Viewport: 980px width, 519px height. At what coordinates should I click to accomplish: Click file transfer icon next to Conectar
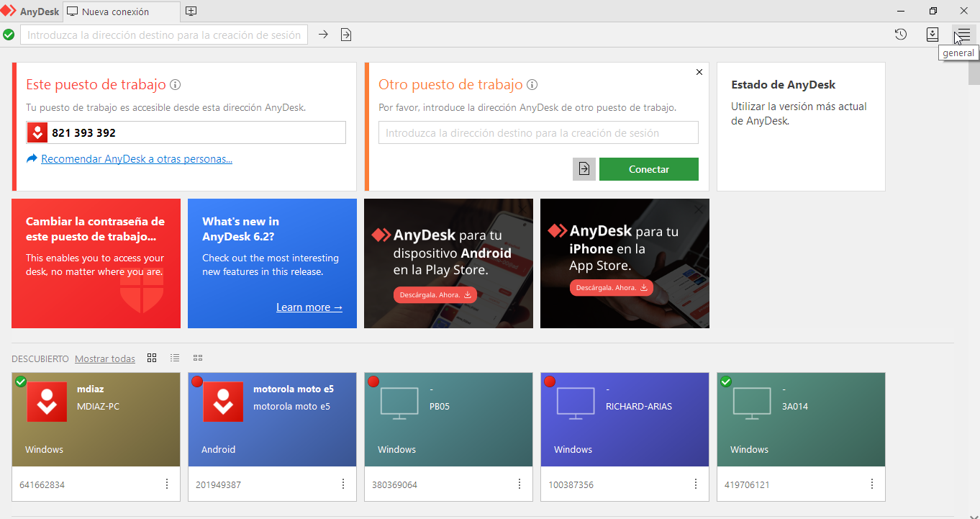point(584,169)
